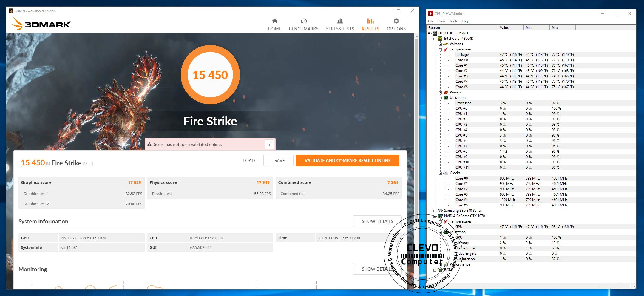Click SHOW DETAILS for System information

pyautogui.click(x=377, y=221)
